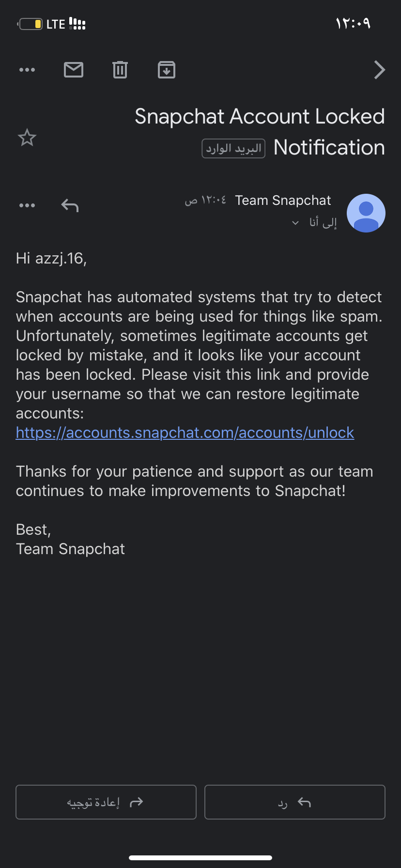The height and width of the screenshot is (868, 401).
Task: Go back using the right chevron arrow
Action: pyautogui.click(x=379, y=70)
